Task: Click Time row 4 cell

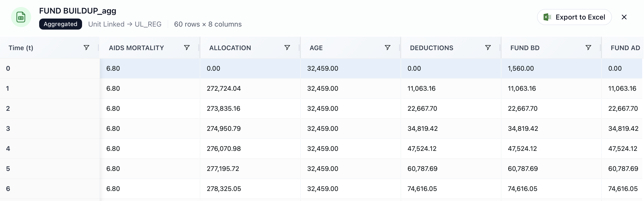Action: (50, 149)
